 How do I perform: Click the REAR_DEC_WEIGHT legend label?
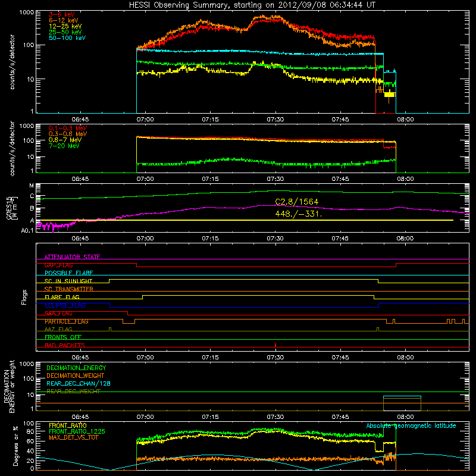73,392
